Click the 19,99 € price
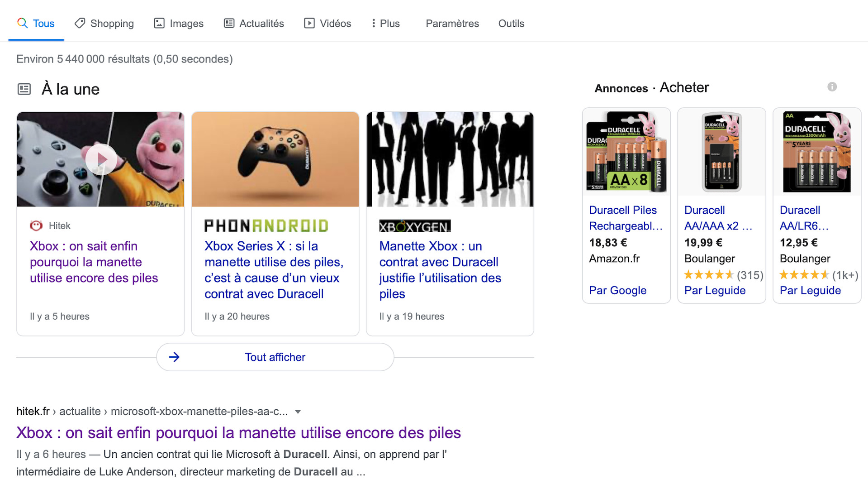Image resolution: width=868 pixels, height=489 pixels. 703,243
